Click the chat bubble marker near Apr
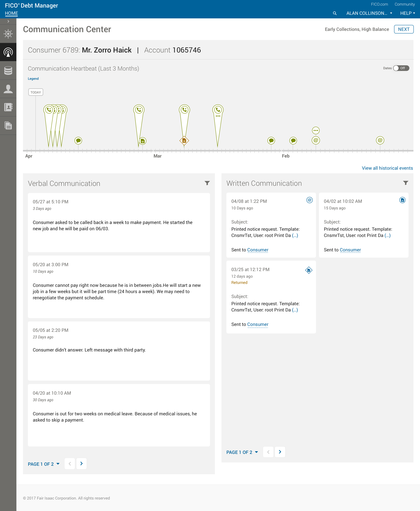 [78, 141]
